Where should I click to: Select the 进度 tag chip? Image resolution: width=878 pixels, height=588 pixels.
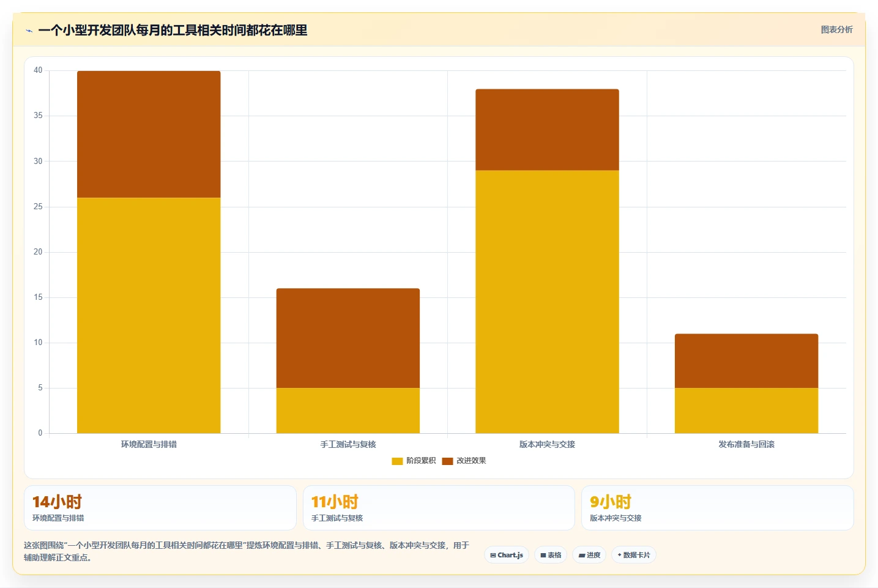[589, 555]
